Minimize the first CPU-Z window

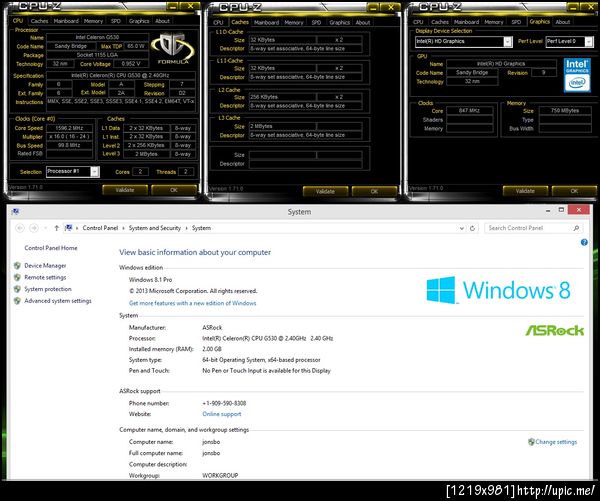[173, 7]
